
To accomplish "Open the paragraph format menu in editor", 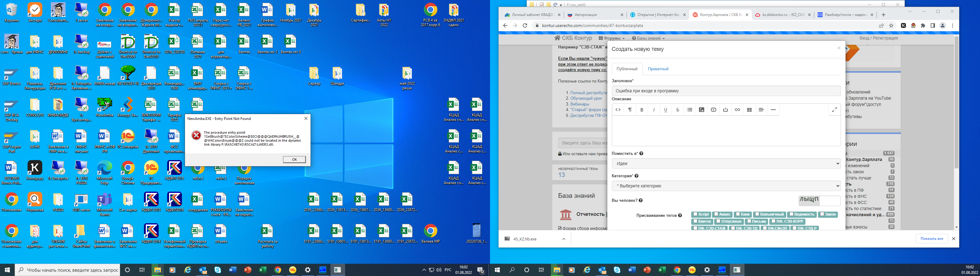I will 630,110.
